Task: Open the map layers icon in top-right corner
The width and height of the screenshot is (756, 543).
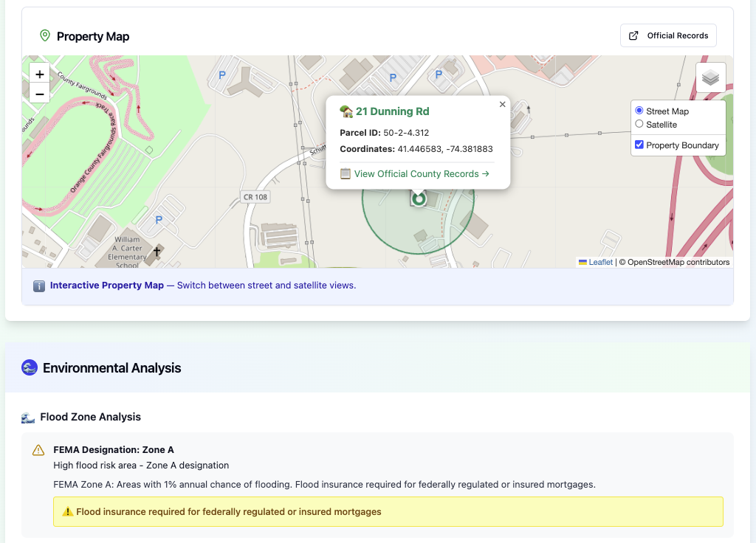Action: tap(710, 77)
